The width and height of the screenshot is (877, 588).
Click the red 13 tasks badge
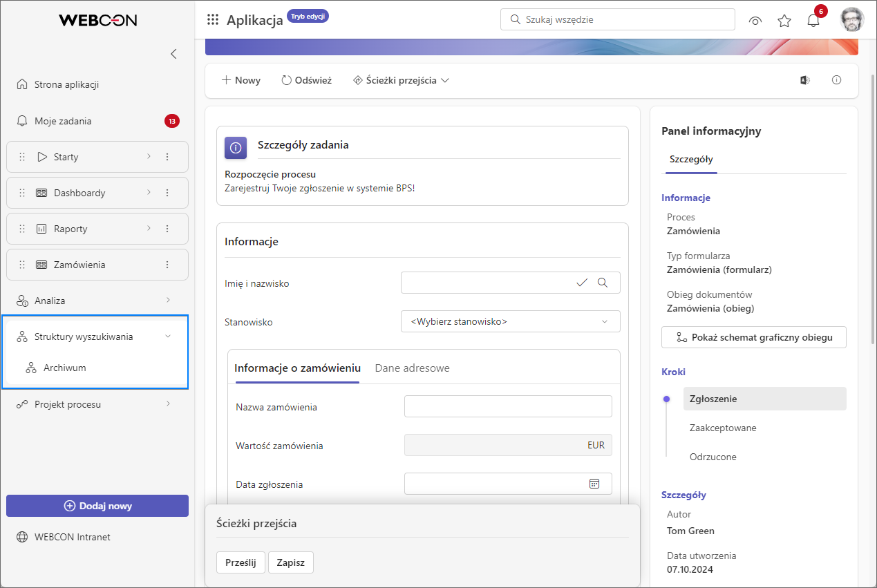click(172, 121)
